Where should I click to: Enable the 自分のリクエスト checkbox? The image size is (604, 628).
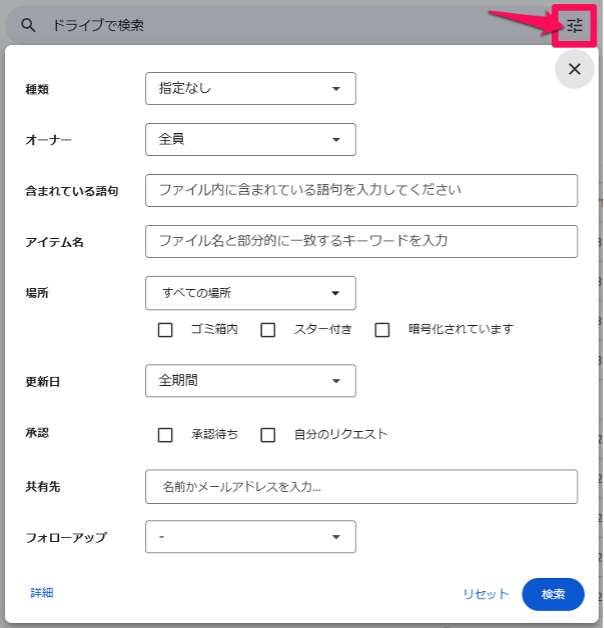click(x=268, y=435)
